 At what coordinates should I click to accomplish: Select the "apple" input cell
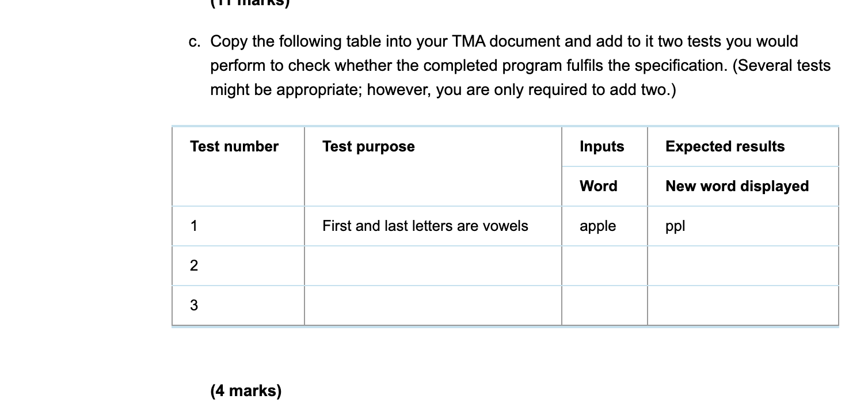(x=604, y=226)
